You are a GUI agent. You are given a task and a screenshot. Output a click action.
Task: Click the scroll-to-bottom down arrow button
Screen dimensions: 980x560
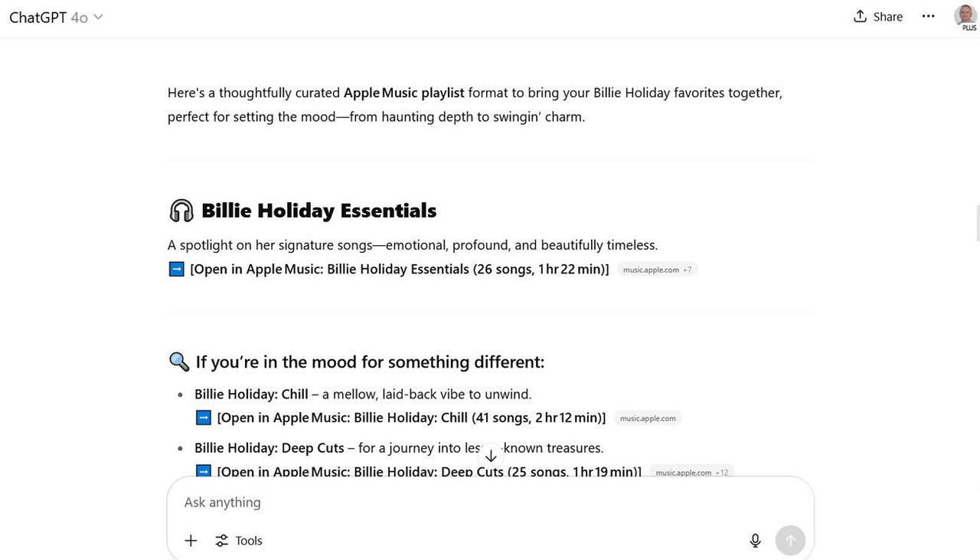pos(491,455)
